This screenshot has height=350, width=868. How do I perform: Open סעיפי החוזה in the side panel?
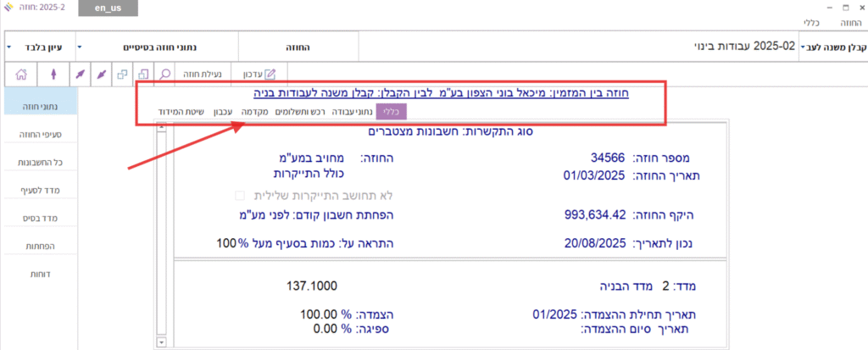[39, 134]
